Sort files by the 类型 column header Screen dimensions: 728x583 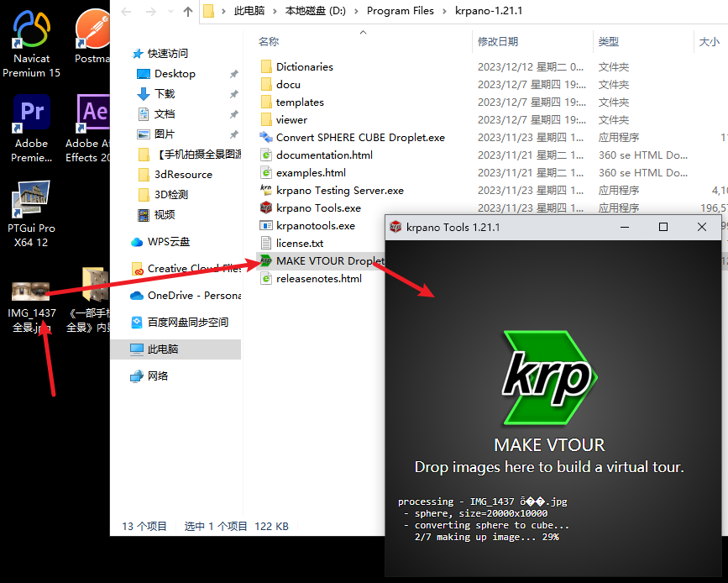[x=608, y=42]
